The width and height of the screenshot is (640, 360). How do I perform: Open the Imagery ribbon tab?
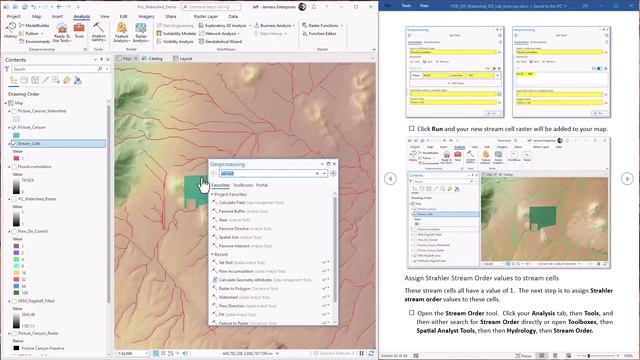click(146, 16)
